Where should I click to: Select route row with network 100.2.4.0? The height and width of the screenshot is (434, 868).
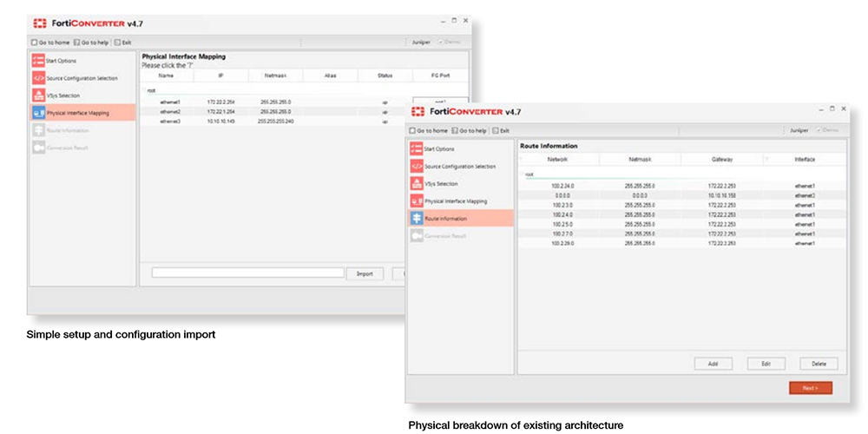[682, 214]
